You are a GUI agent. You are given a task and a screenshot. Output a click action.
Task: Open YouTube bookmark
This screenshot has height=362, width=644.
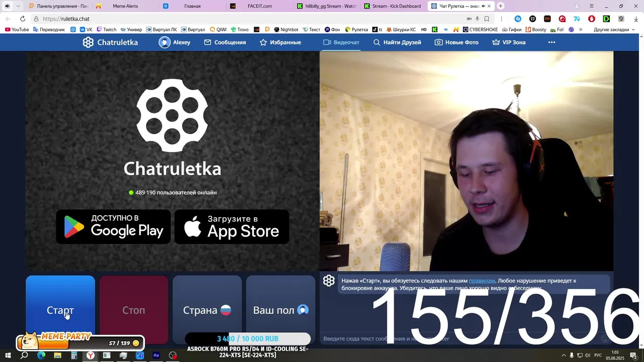coord(17,30)
